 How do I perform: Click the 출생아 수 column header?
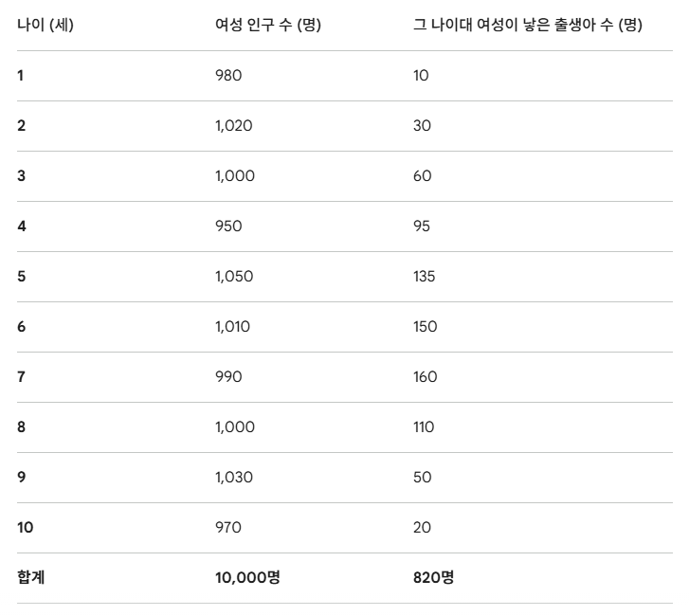pyautogui.click(x=528, y=25)
